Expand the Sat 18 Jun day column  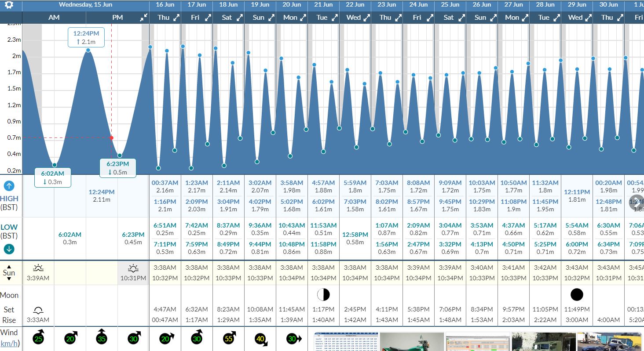pos(240,18)
